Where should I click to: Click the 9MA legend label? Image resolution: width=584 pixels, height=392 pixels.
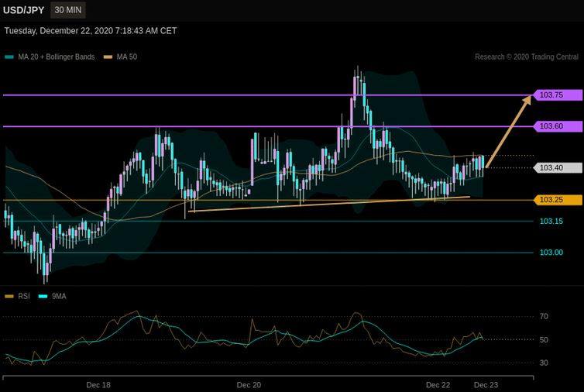(x=59, y=296)
